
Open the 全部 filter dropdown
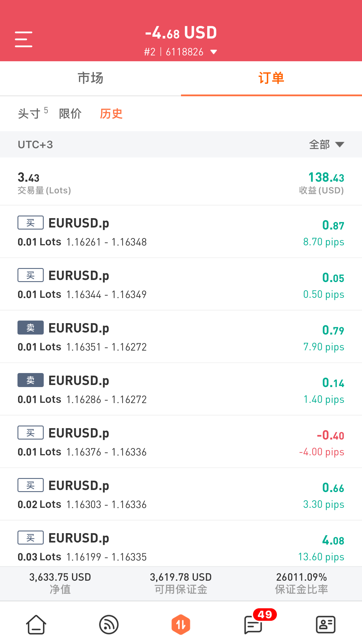pos(327,145)
